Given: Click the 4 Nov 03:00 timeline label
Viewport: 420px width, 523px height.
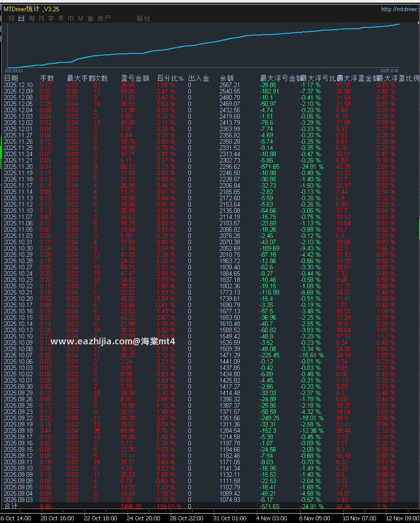Looking at the screenshot, I should click(273, 518).
